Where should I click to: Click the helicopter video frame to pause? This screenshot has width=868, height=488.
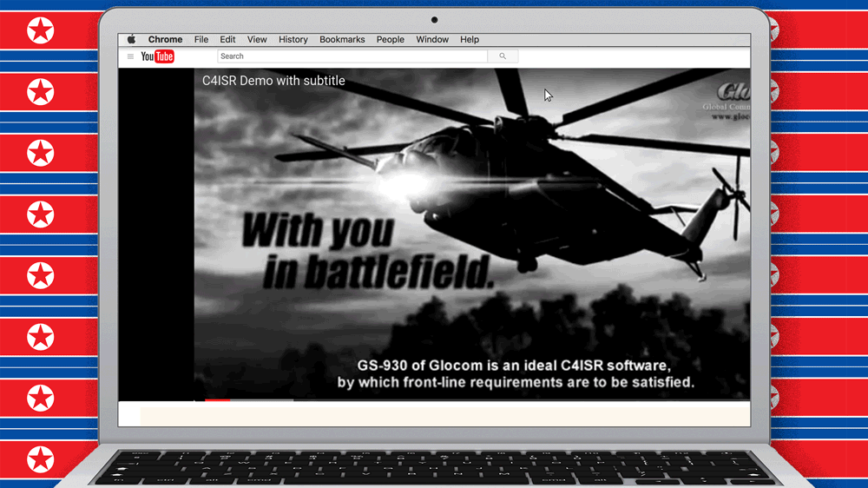click(472, 233)
